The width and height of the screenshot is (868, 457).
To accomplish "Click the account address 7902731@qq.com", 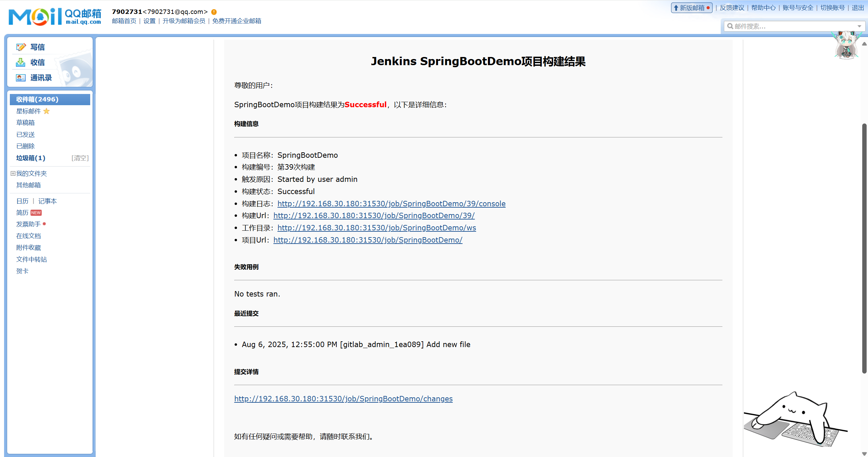I will tap(175, 12).
